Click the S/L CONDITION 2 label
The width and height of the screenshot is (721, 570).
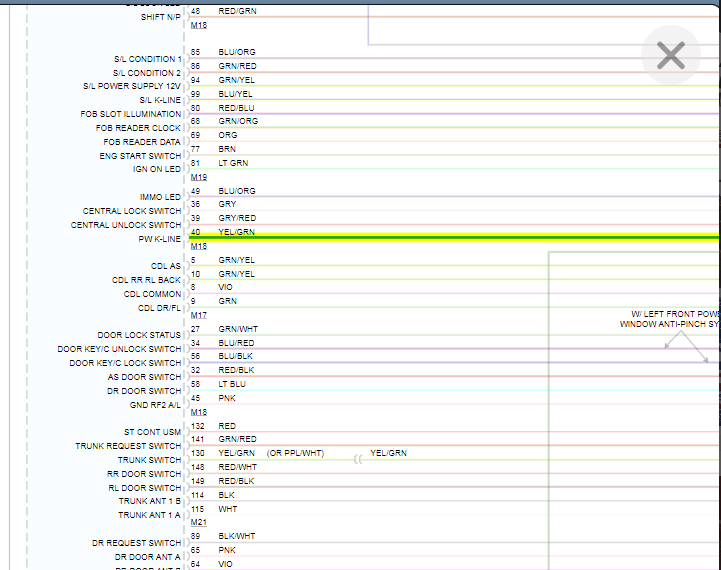coord(147,73)
